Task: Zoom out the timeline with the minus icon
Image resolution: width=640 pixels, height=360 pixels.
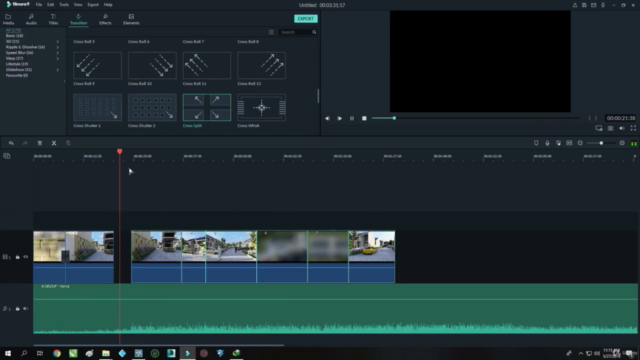Action: pos(580,143)
